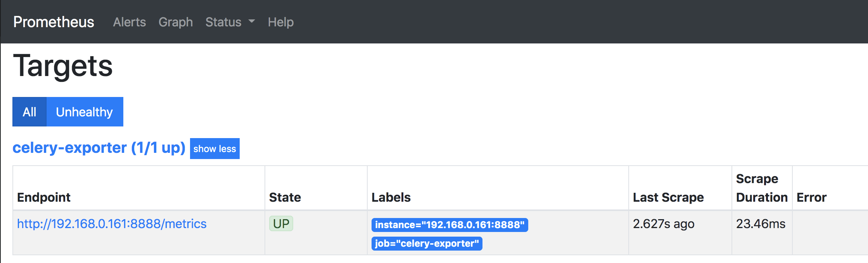The height and width of the screenshot is (263, 868).
Task: Click the State column header
Action: pos(285,197)
